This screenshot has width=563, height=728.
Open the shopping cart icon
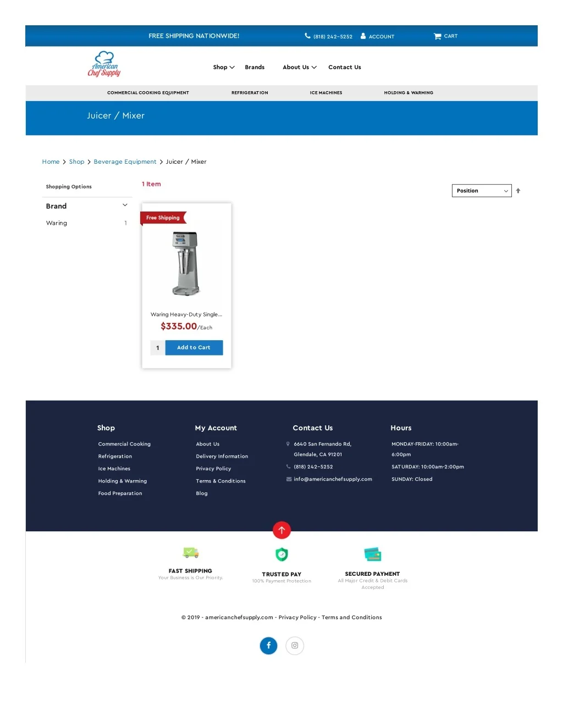click(x=438, y=36)
